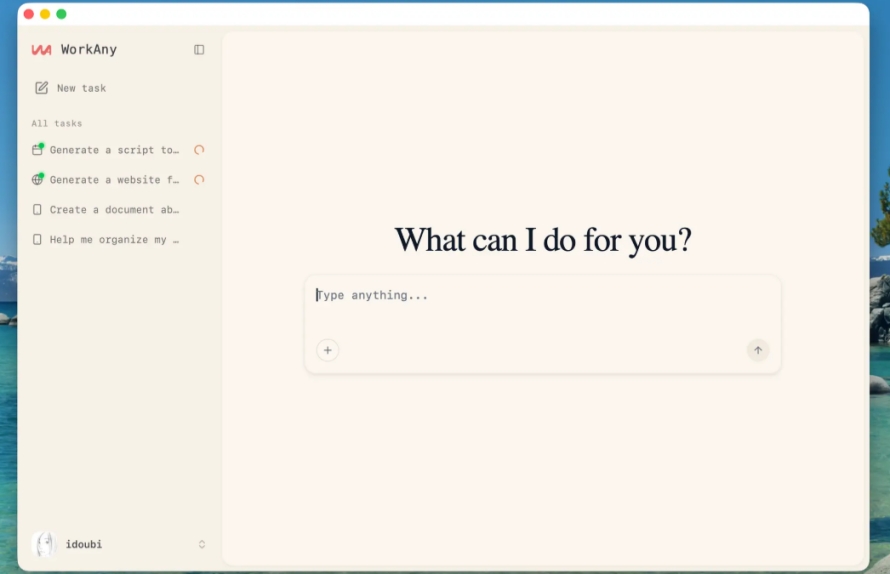Submit prompt with the up-arrow send button

coord(758,350)
